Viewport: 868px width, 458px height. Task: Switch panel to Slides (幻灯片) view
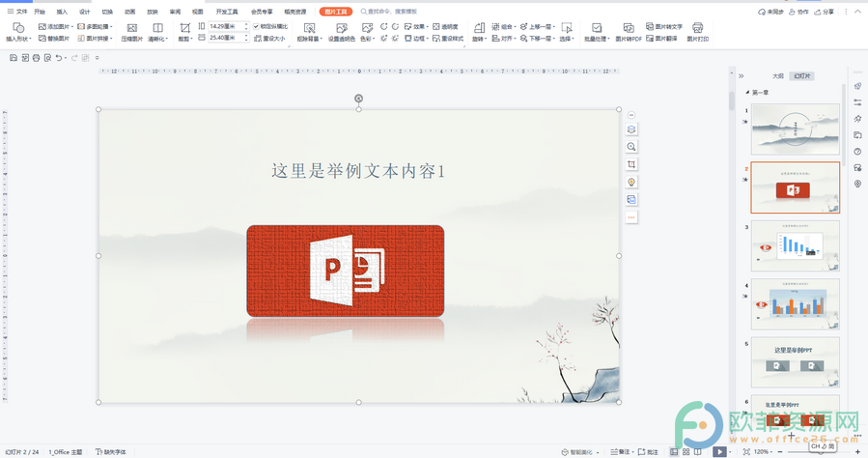pos(801,76)
